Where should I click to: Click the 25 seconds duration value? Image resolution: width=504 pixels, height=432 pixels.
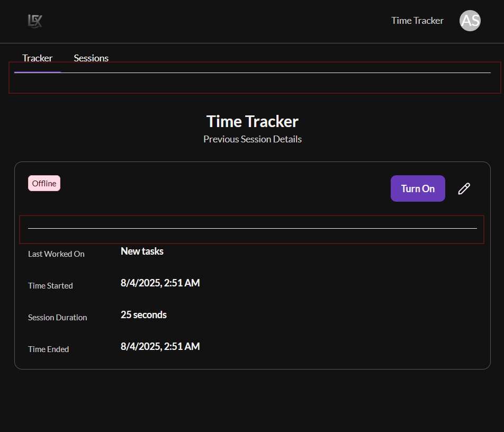[x=143, y=314]
